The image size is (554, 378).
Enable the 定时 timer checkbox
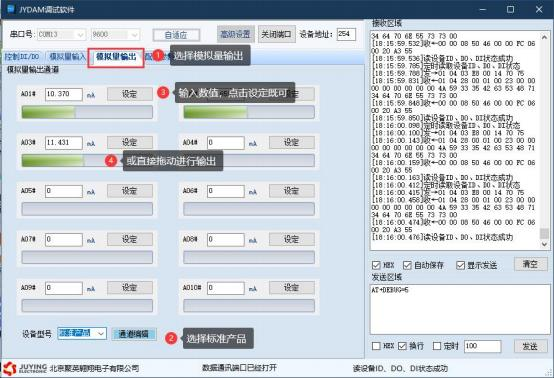pos(437,346)
